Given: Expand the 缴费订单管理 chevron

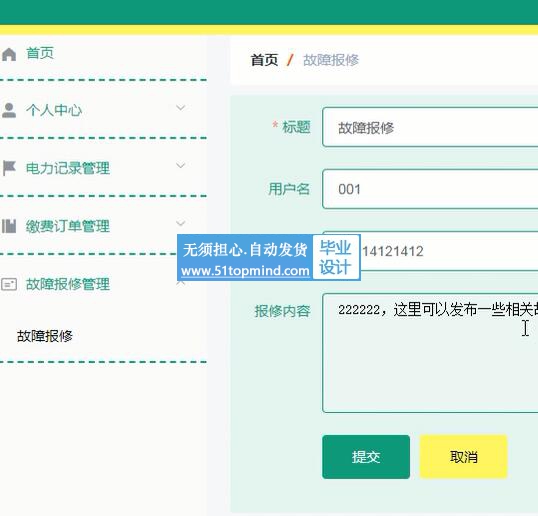Looking at the screenshot, I should coord(180,224).
